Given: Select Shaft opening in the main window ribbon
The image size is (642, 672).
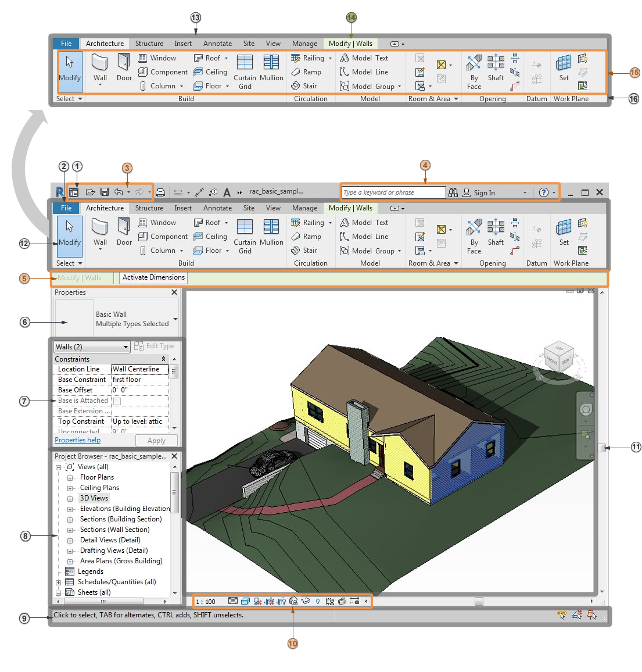Looking at the screenshot, I should 496,233.
